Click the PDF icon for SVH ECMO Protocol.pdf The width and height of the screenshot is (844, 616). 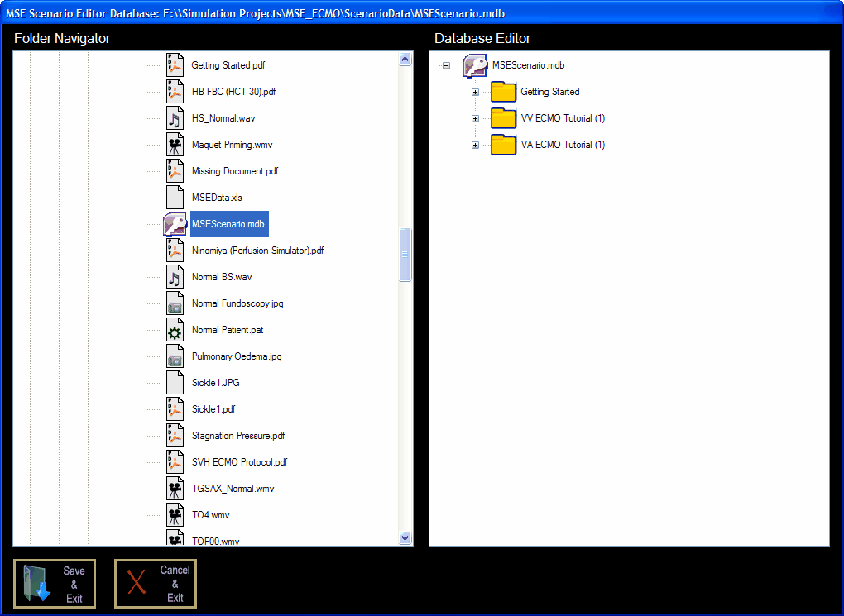[x=175, y=462]
